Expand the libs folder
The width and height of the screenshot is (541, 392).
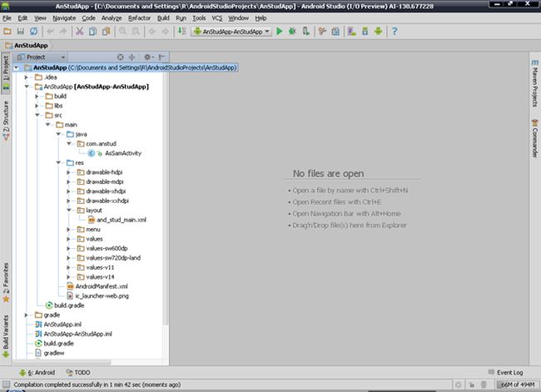[x=37, y=106]
